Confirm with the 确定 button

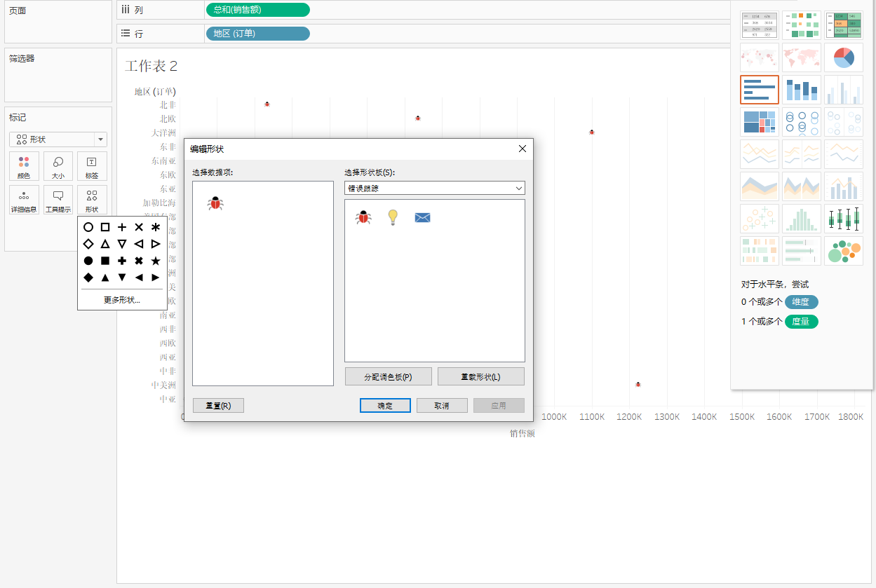(x=385, y=405)
